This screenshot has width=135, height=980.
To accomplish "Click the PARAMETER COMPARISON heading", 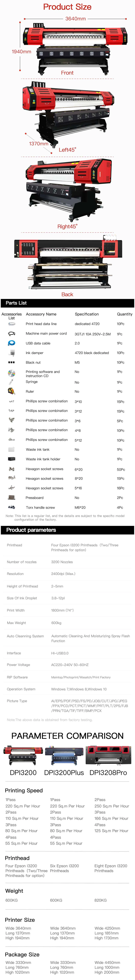I will [x=67, y=736].
